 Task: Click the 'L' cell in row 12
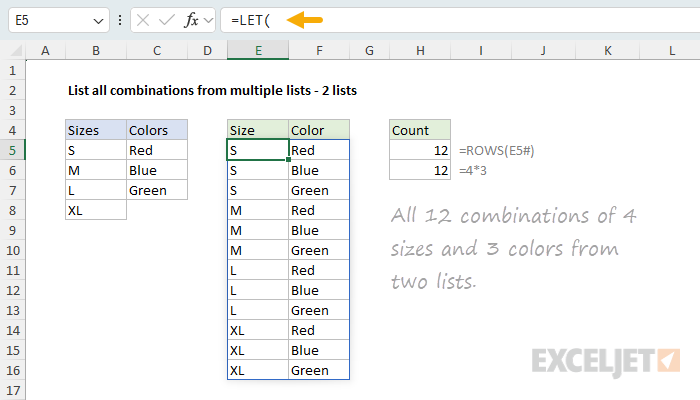[258, 291]
